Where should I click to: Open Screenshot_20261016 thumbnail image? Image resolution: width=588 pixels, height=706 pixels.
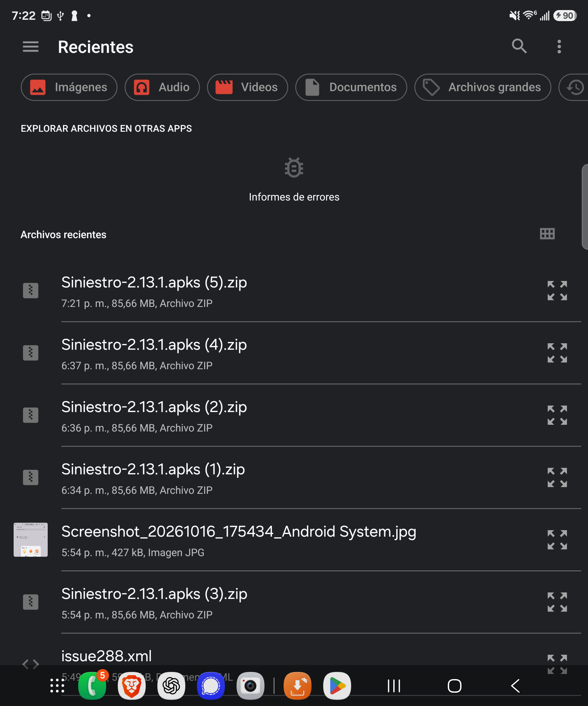pos(31,540)
